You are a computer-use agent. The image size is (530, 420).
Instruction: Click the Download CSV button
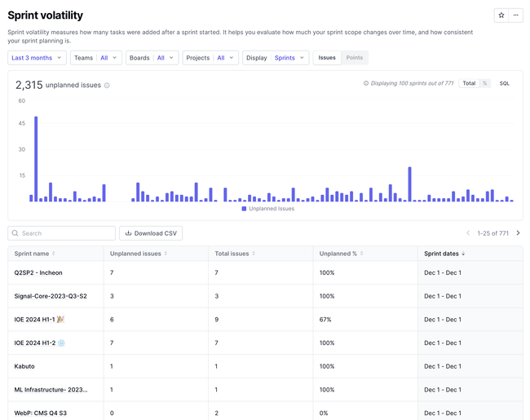point(151,233)
